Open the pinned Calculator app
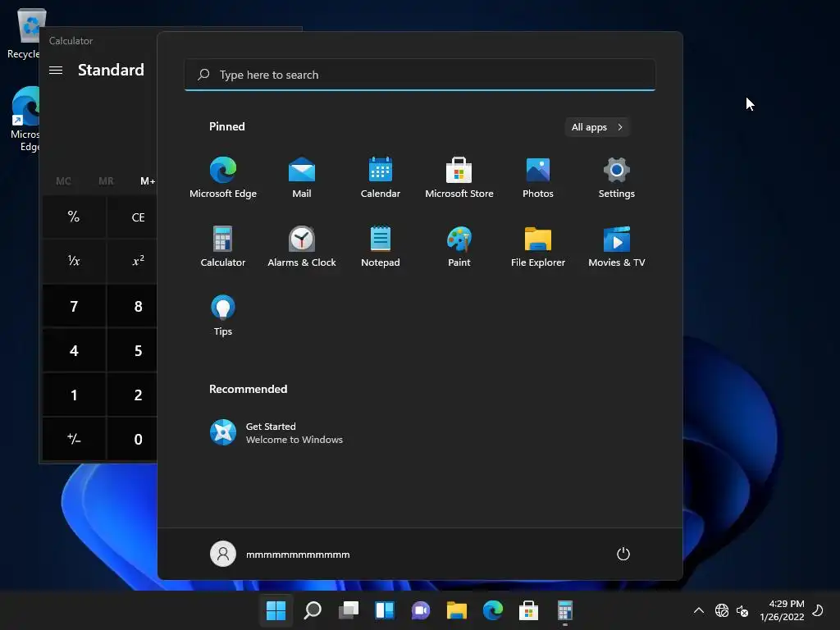 tap(223, 246)
